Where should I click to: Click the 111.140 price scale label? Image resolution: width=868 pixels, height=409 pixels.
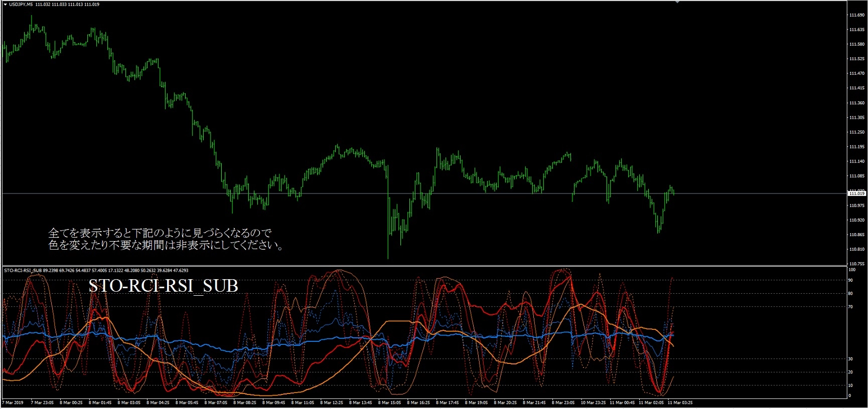pyautogui.click(x=856, y=161)
